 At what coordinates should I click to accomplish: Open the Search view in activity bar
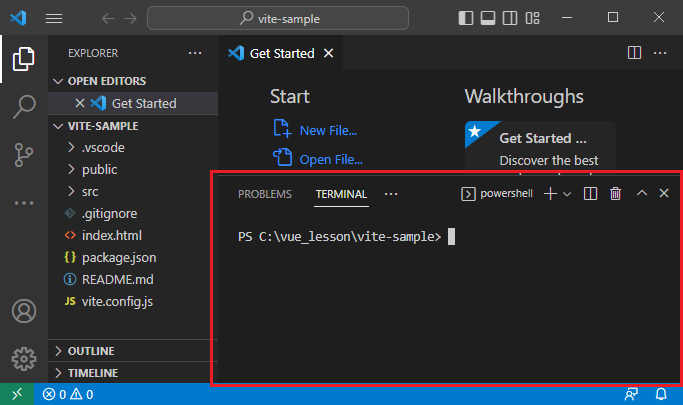(x=23, y=106)
